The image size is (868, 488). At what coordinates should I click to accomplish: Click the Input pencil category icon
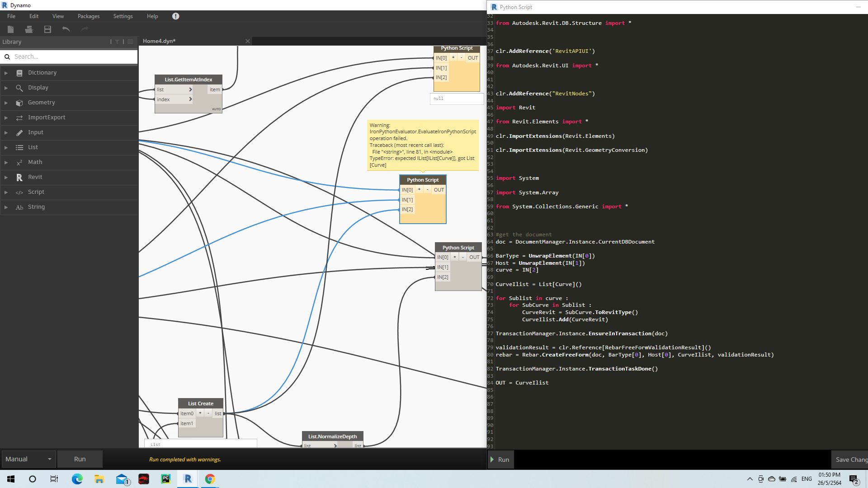19,132
